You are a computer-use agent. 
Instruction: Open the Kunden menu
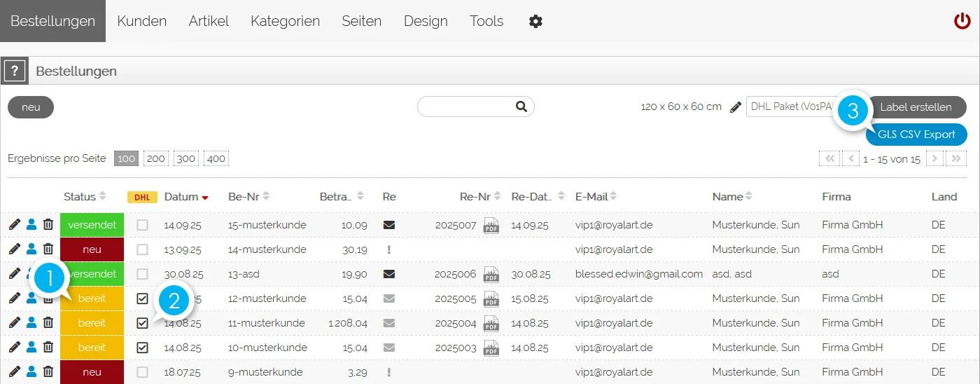pos(142,21)
